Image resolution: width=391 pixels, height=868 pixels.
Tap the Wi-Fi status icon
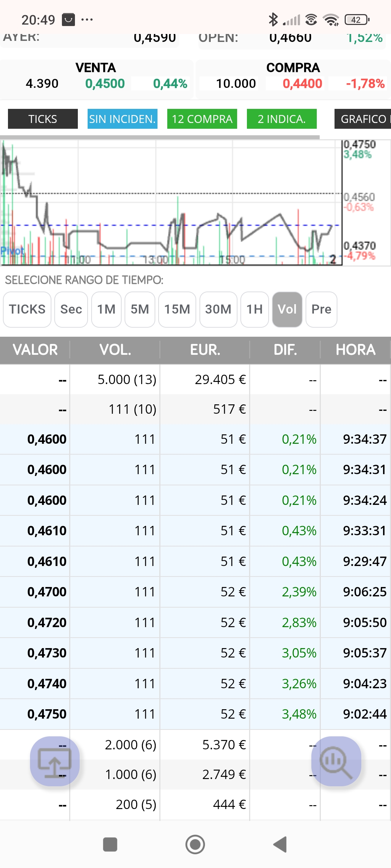(331, 20)
